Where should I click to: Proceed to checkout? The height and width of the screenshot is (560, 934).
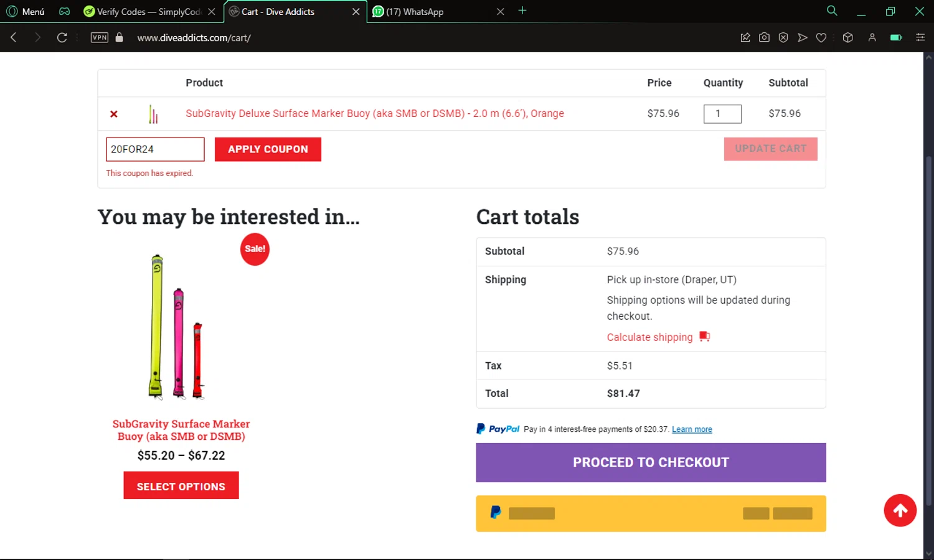click(651, 462)
